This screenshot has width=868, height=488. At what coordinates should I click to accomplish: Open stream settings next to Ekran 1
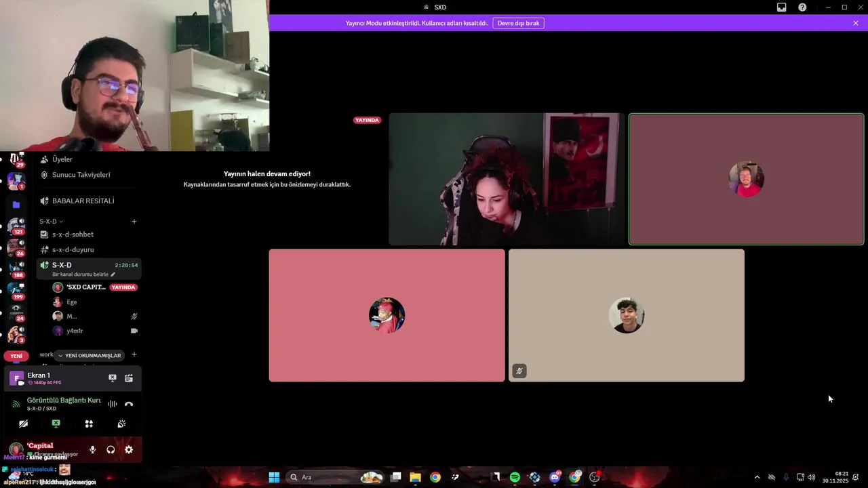[129, 378]
